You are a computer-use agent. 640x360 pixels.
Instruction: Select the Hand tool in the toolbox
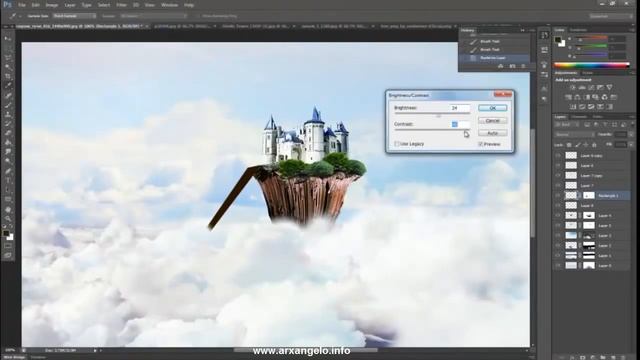(8, 209)
